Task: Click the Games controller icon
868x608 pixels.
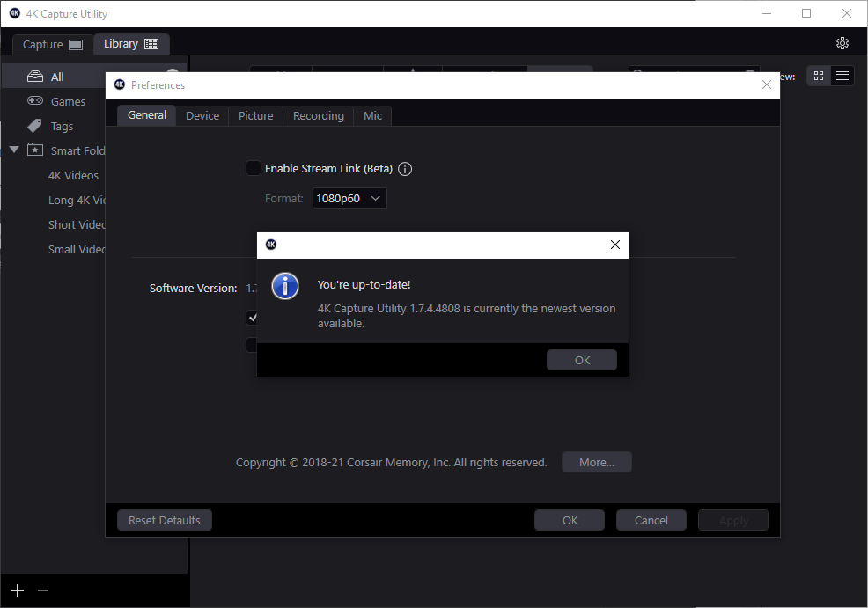Action: point(35,100)
